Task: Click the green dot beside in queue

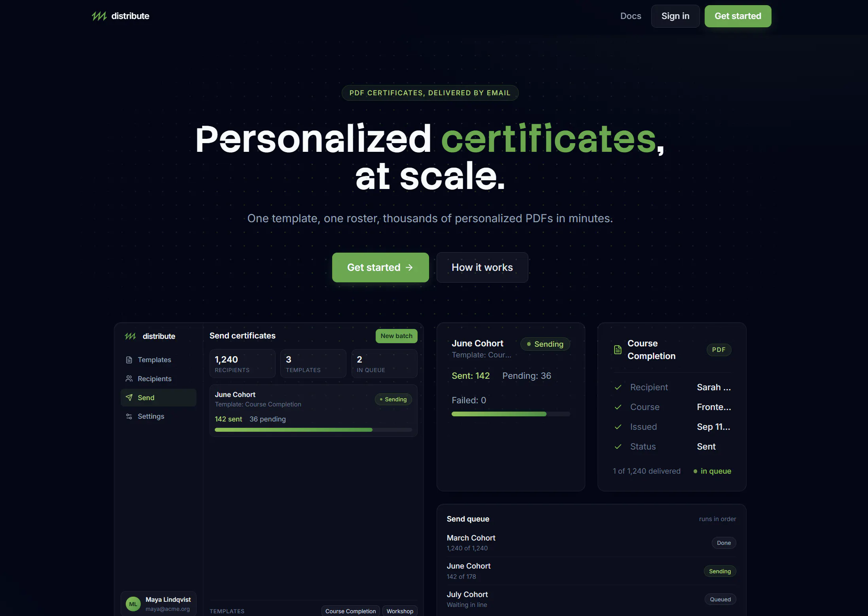Action: [695, 471]
